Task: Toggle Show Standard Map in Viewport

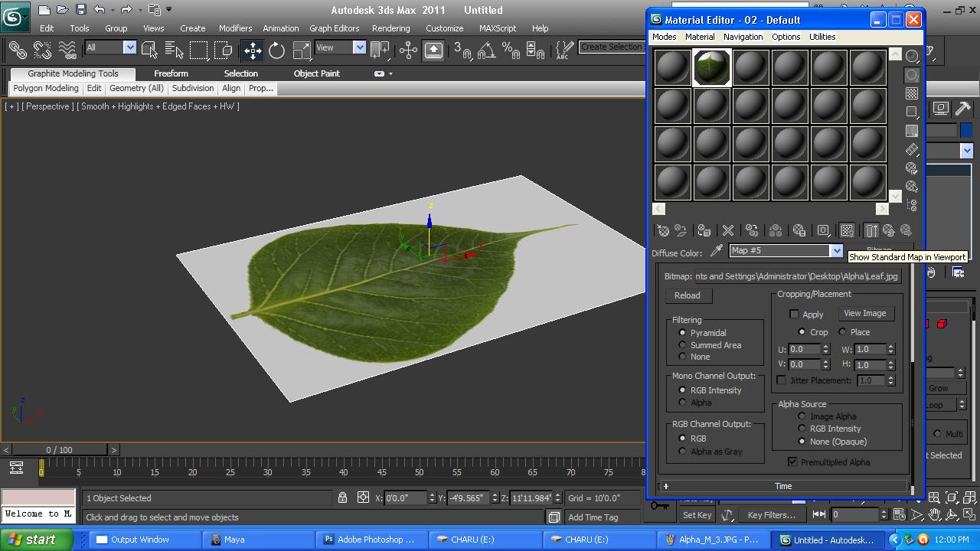Action: coord(846,230)
